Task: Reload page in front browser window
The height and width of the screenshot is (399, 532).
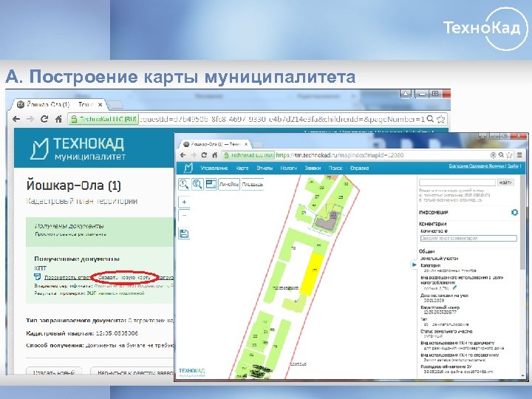Action: pos(204,155)
